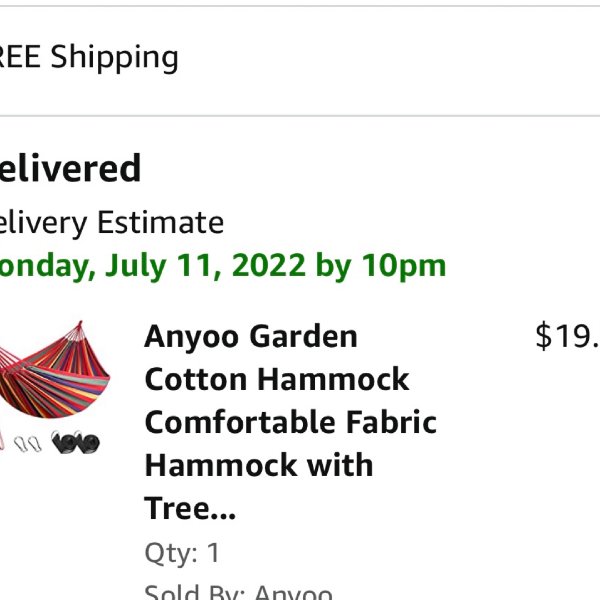Click the "Cotton Hammock" title line
Viewport: 600px width, 600px height.
(277, 380)
